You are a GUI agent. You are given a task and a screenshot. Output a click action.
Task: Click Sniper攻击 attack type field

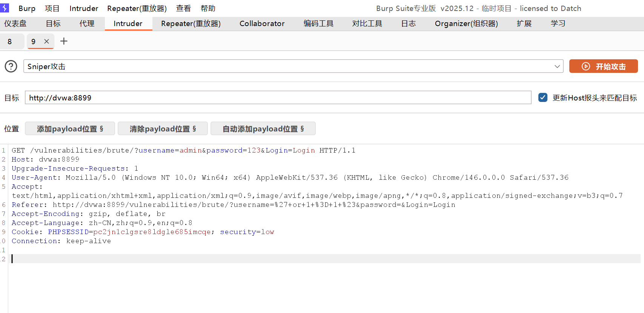tap(294, 66)
